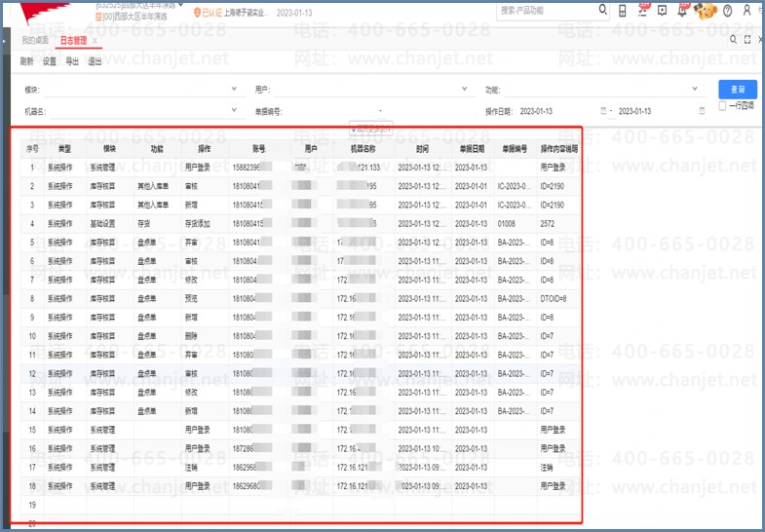Viewport: 765px width, 532px height.
Task: Click the message box icon in the top bar
Action: (x=662, y=11)
